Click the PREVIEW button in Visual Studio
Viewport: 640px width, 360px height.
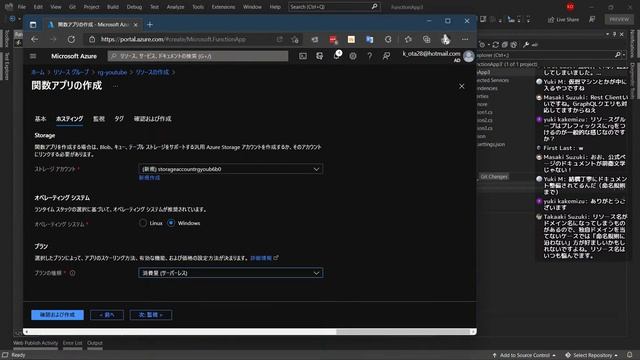[x=619, y=19]
